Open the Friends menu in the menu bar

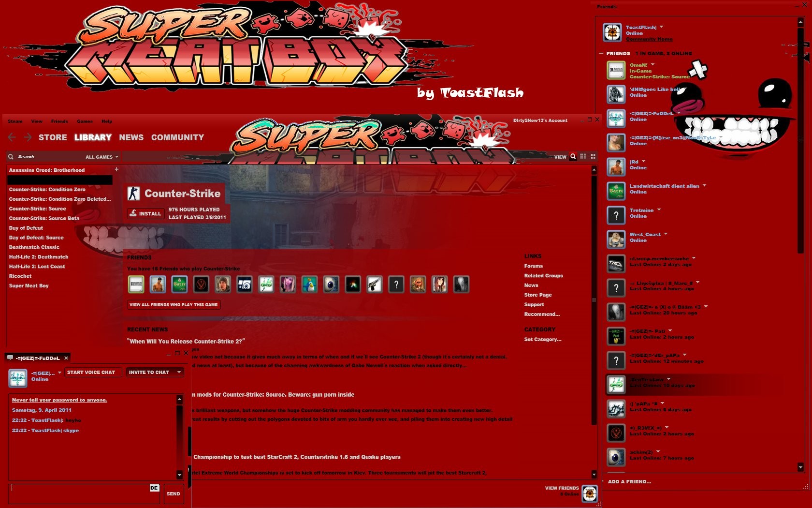59,121
